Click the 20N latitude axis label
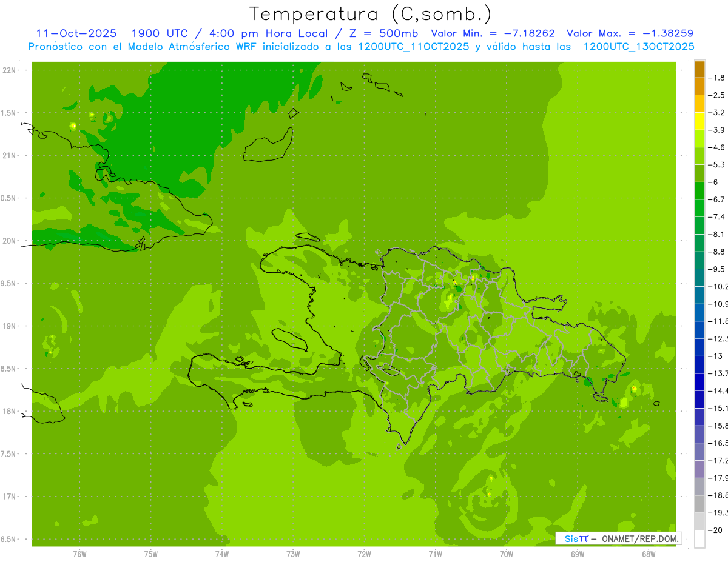This screenshot has height=562, width=728. [10, 241]
